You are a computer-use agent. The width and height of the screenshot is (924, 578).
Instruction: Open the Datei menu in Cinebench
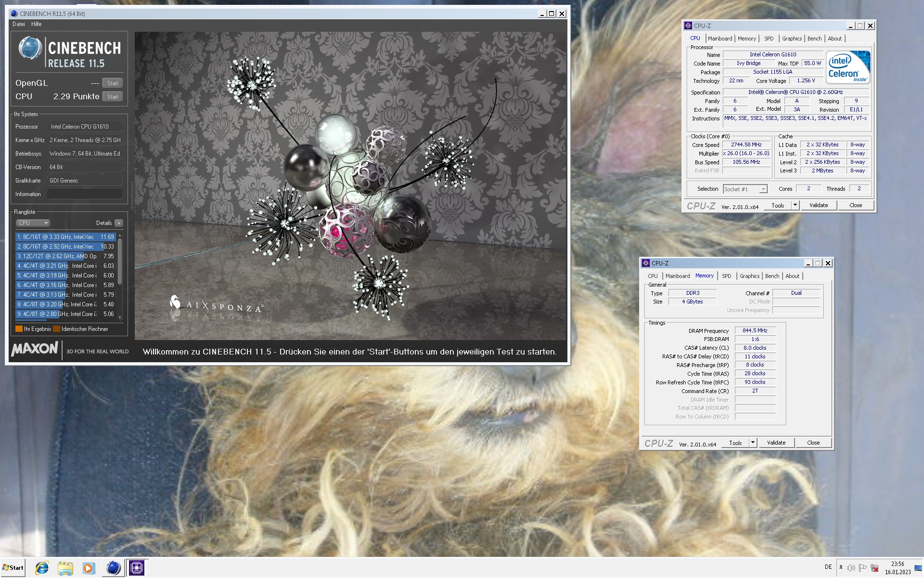tap(19, 24)
